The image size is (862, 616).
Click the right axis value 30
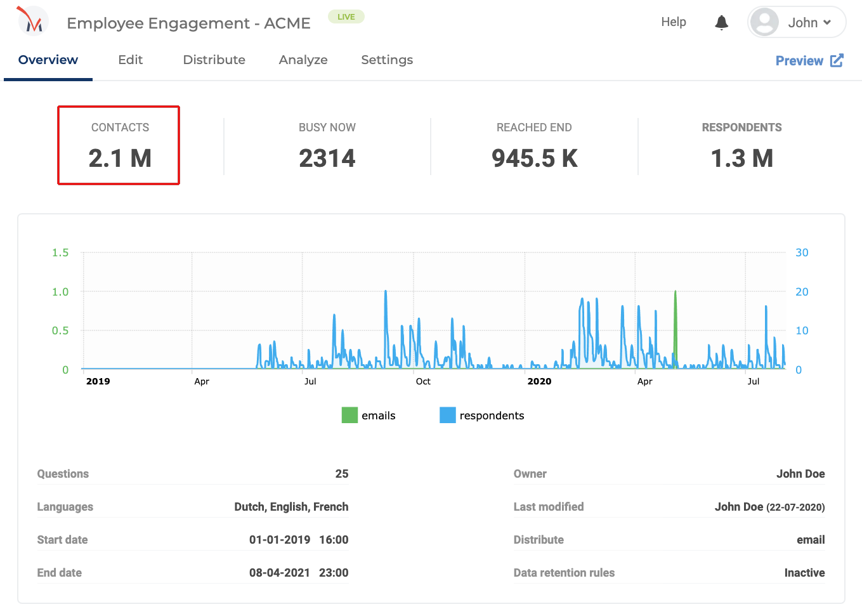[x=802, y=252]
